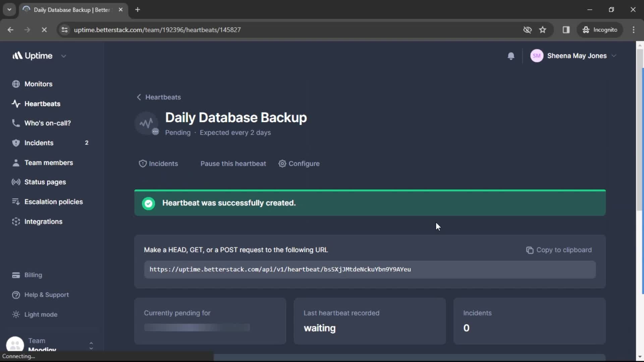Image resolution: width=644 pixels, height=362 pixels.
Task: Click the Team members person icon
Action: coord(16,163)
